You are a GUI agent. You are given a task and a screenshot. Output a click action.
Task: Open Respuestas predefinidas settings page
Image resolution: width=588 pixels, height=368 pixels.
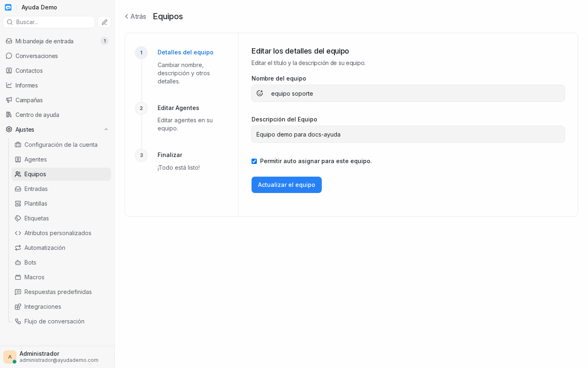61,292
